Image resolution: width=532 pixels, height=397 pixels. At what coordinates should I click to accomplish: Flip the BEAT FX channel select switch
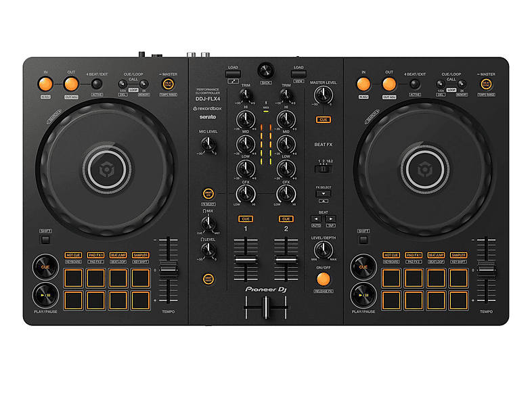324,168
